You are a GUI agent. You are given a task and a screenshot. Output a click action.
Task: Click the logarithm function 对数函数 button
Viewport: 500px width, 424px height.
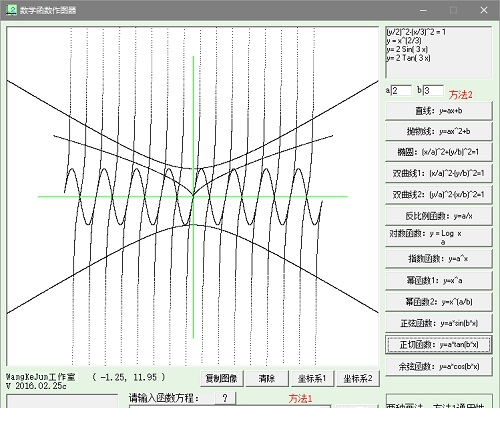pyautogui.click(x=439, y=237)
